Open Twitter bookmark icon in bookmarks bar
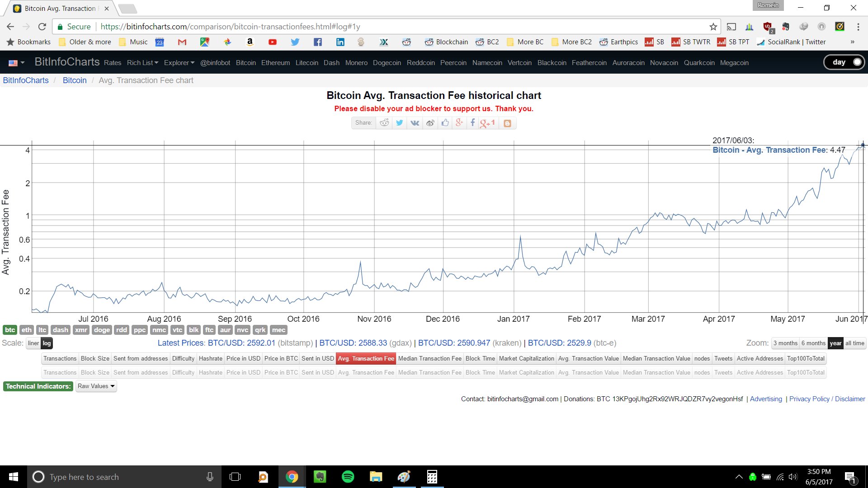Image resolution: width=868 pixels, height=488 pixels. point(295,42)
